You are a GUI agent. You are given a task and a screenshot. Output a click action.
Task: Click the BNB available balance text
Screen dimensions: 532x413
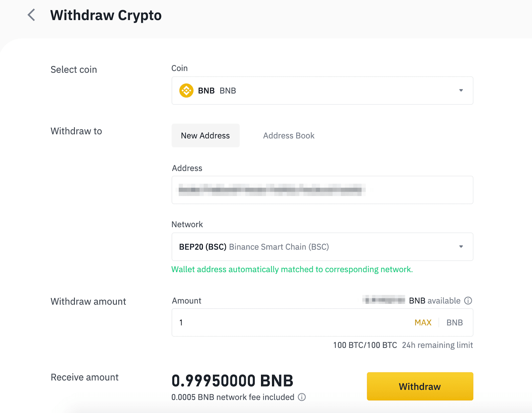(434, 301)
